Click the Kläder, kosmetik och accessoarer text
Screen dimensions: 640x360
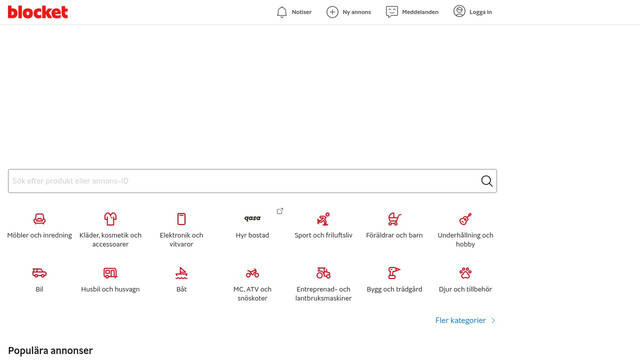tap(110, 240)
